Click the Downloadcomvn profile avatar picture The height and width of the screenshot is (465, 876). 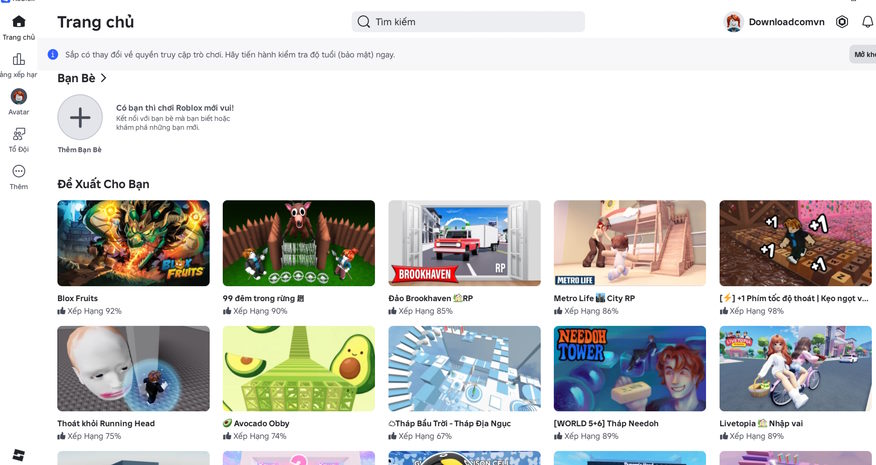pos(734,22)
